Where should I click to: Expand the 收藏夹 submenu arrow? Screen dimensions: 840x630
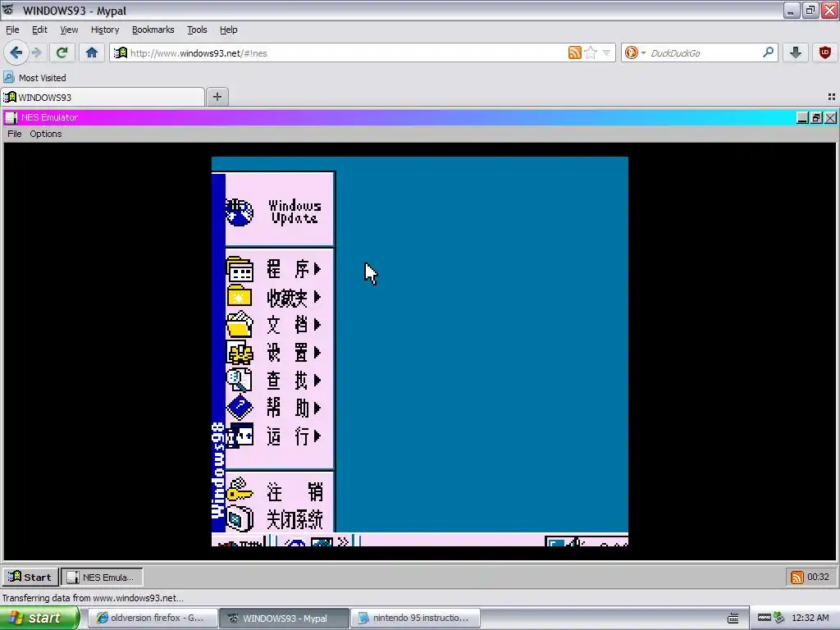317,297
